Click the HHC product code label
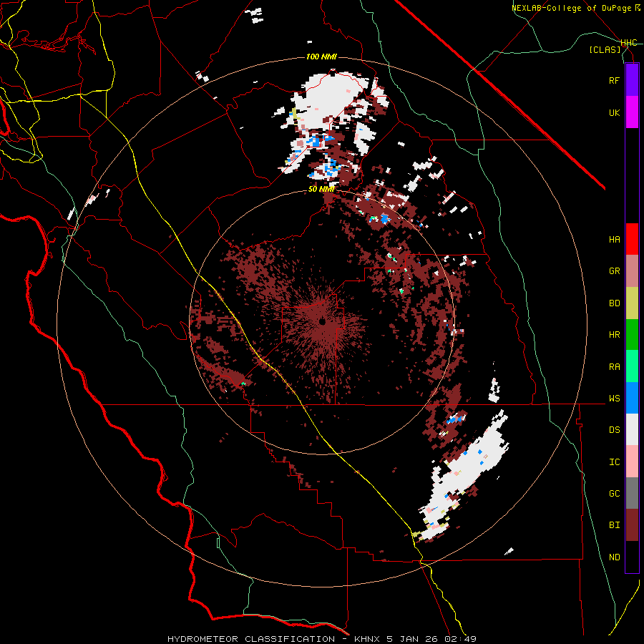644x644 pixels. point(628,43)
